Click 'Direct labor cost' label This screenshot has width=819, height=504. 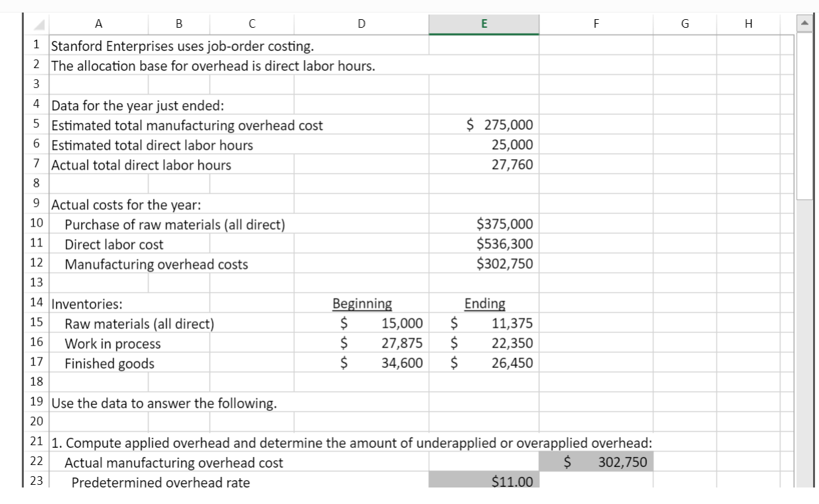(114, 244)
